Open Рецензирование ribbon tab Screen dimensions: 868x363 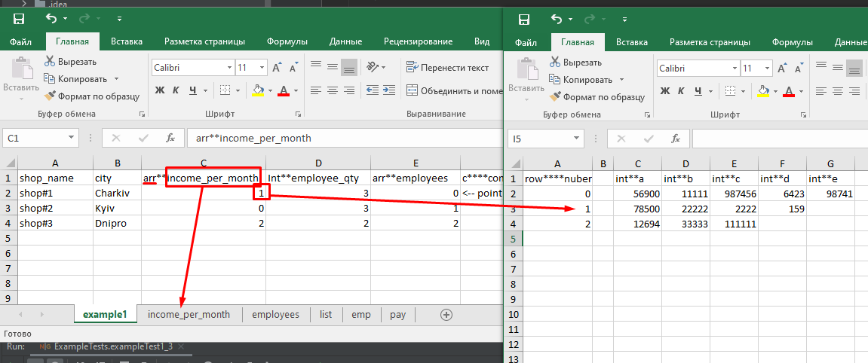[418, 41]
